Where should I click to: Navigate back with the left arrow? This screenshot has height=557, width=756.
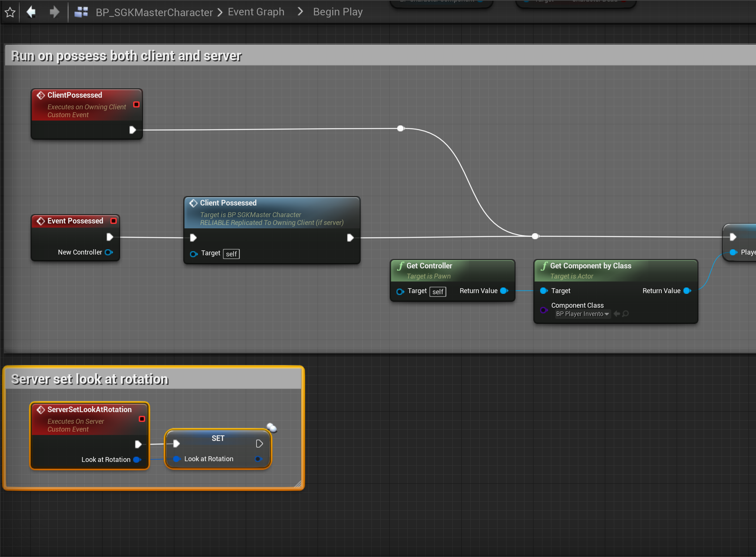pos(31,12)
